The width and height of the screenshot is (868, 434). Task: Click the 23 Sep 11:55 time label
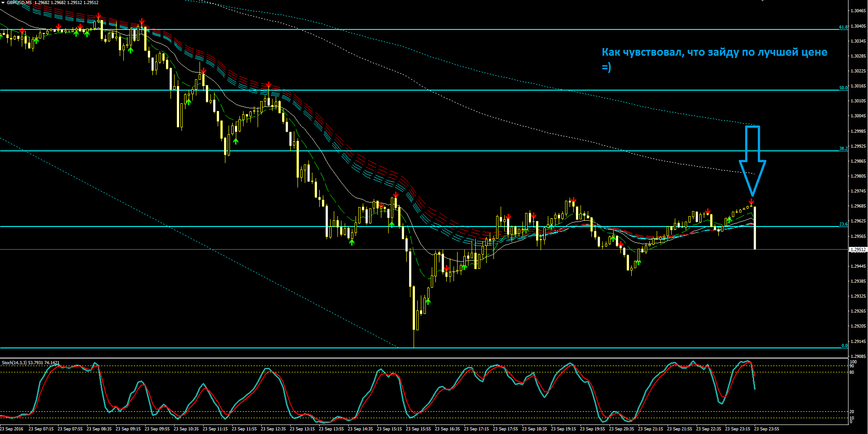[244, 429]
